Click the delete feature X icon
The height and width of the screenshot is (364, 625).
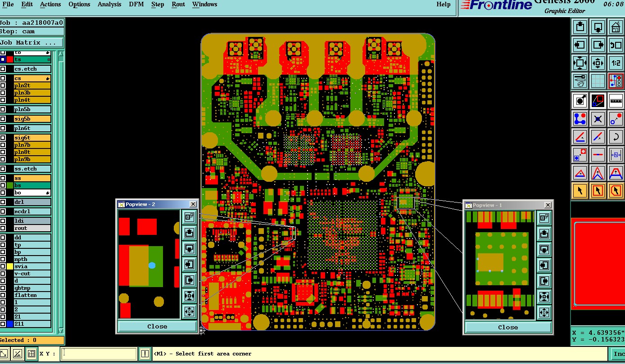[x=598, y=119]
